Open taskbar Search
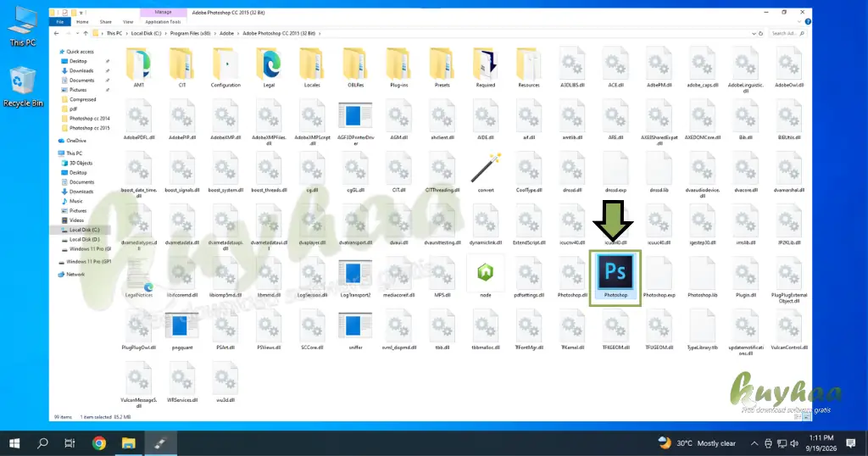The width and height of the screenshot is (868, 456). (42, 442)
